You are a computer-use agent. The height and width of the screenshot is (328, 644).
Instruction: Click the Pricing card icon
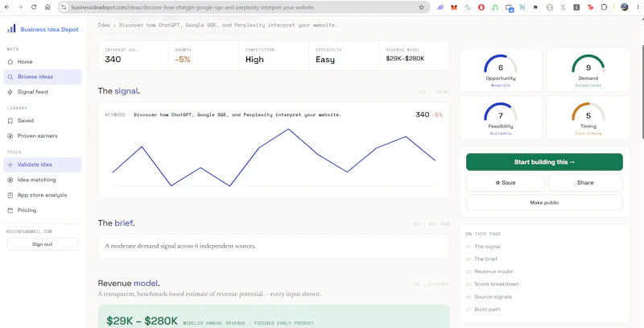pyautogui.click(x=10, y=210)
